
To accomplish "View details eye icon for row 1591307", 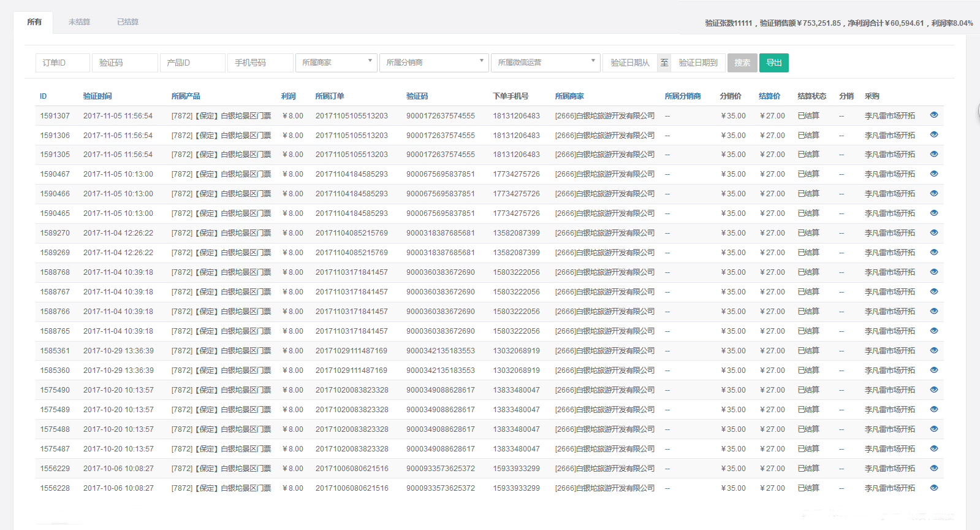I will (934, 115).
